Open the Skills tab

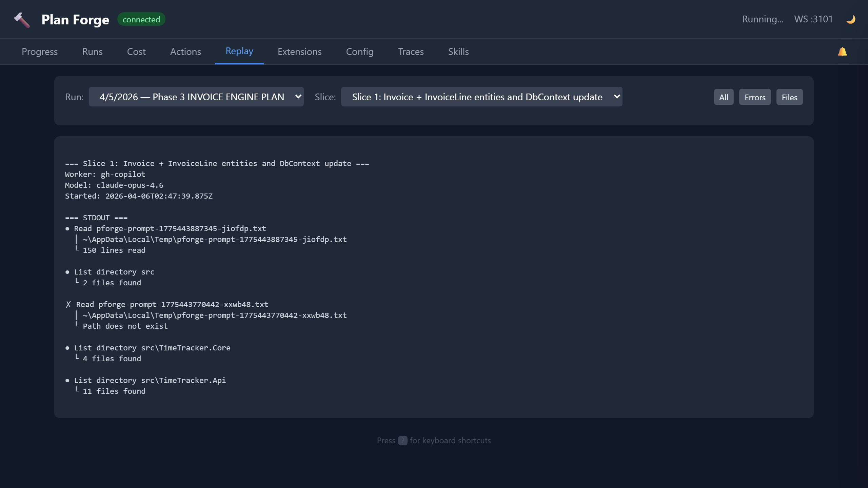[x=458, y=52]
